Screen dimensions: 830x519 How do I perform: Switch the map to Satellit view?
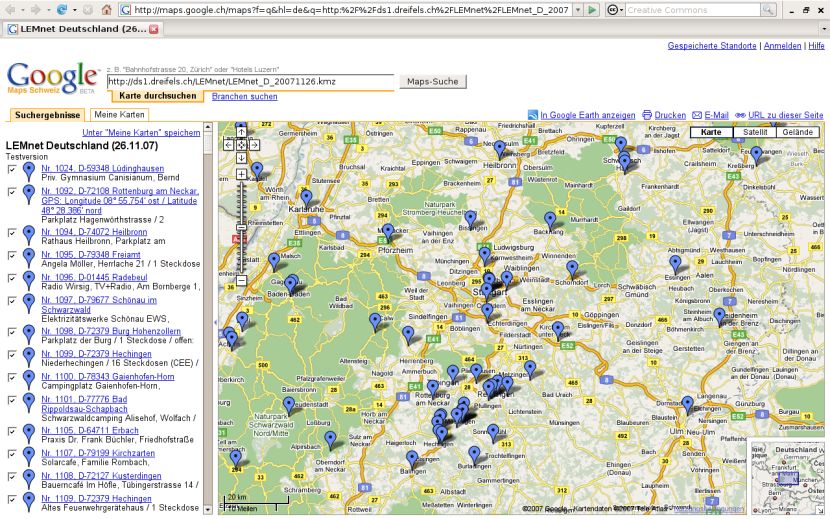coord(755,132)
